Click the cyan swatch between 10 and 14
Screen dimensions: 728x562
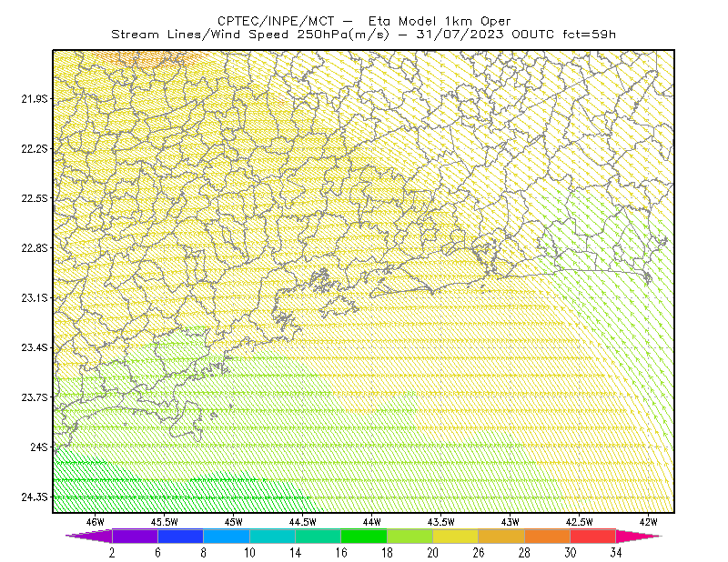point(272,536)
